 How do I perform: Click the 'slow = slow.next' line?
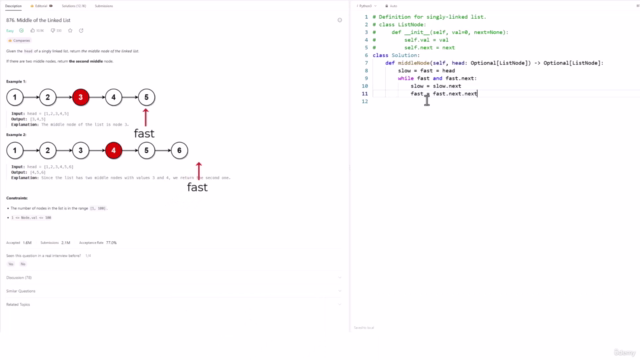point(436,86)
